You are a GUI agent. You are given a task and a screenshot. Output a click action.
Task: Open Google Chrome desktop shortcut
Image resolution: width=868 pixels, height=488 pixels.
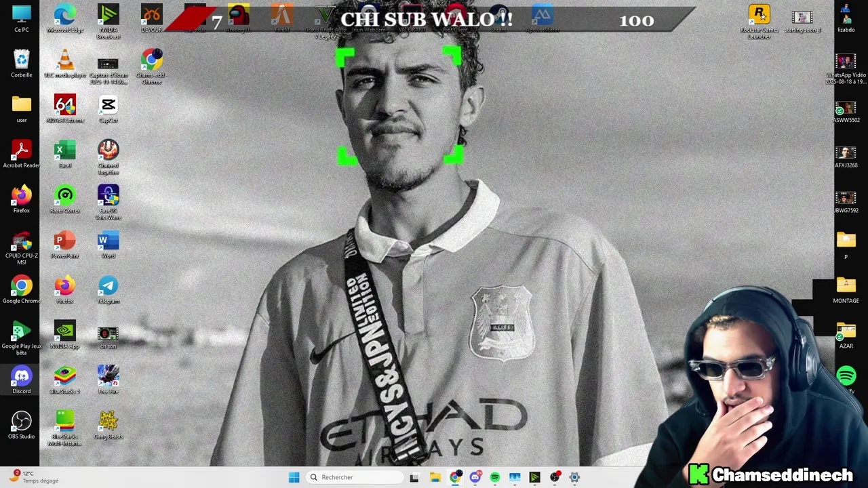click(x=21, y=289)
